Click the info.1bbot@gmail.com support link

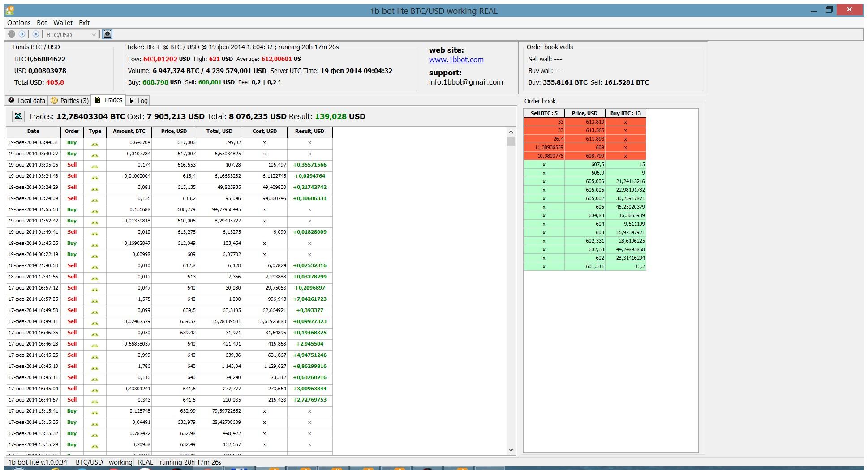466,82
